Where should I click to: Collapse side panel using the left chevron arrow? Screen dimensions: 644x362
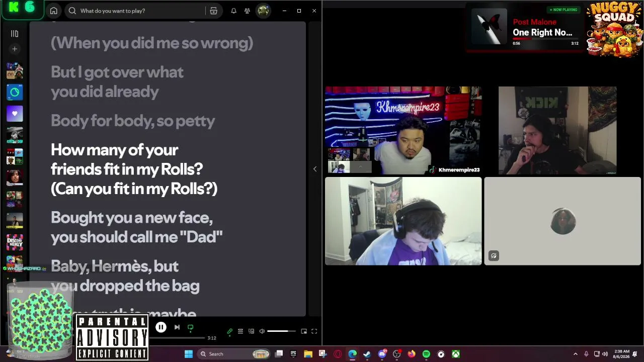pyautogui.click(x=315, y=169)
